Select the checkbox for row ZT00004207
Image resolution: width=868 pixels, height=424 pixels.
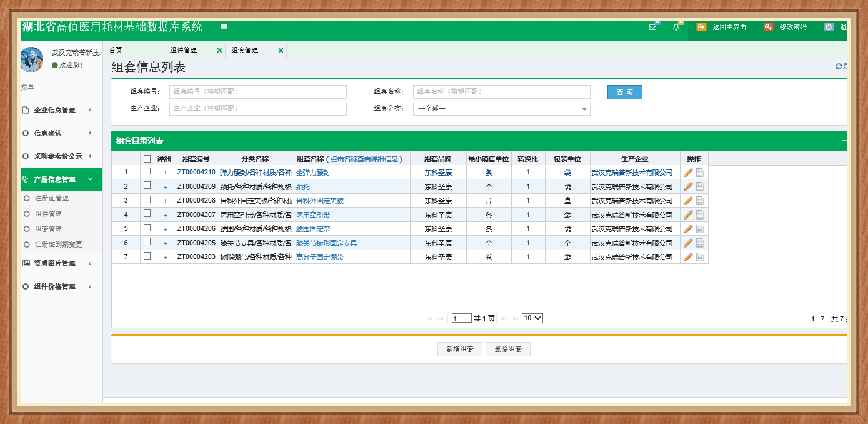pyautogui.click(x=147, y=214)
